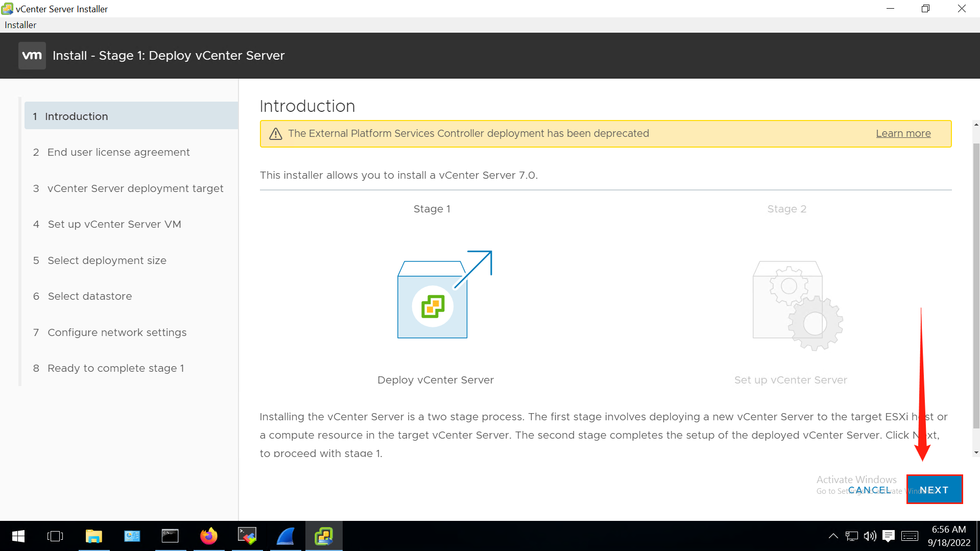Click the Learn more link
The height and width of the screenshot is (551, 980).
[x=903, y=133]
